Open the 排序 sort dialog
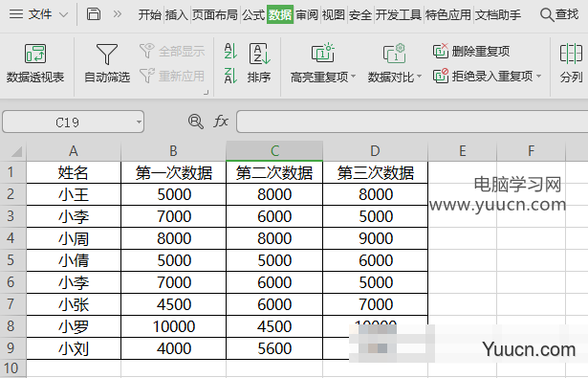Image resolution: width=588 pixels, height=378 pixels. click(x=259, y=63)
